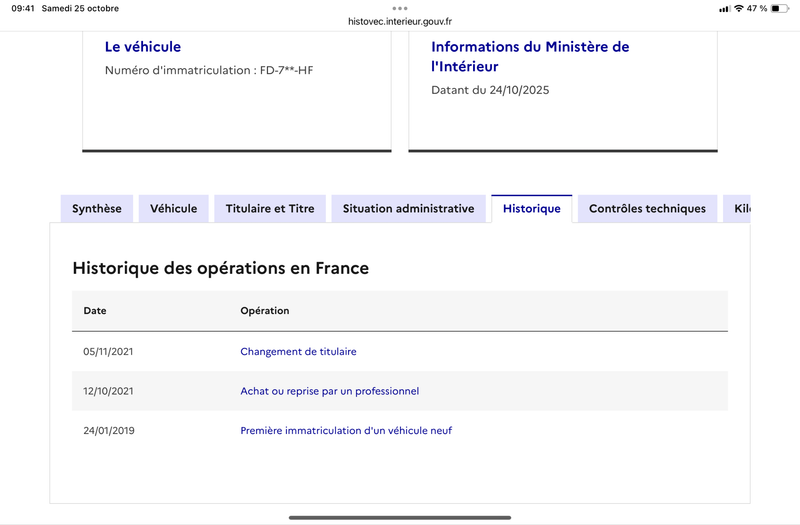Screen dimensions: 800x525
Task: Tap the three-dot multitasking icon at top
Action: tap(400, 8)
